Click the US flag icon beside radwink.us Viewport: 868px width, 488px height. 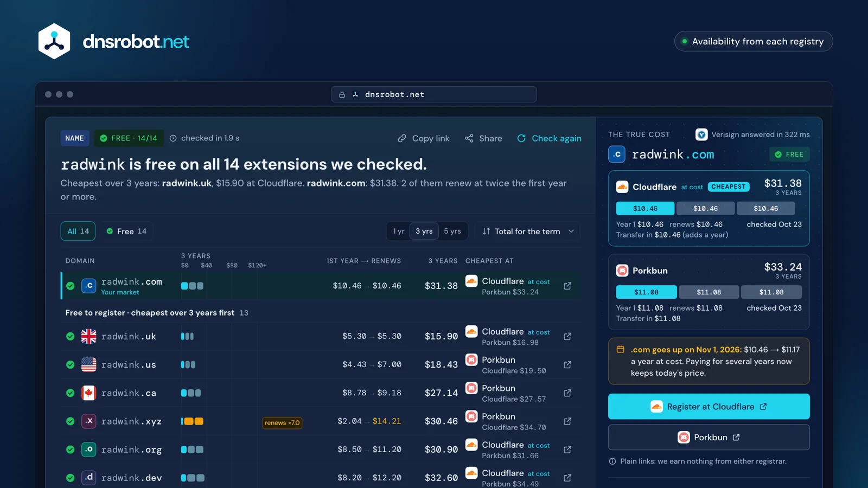[89, 364]
